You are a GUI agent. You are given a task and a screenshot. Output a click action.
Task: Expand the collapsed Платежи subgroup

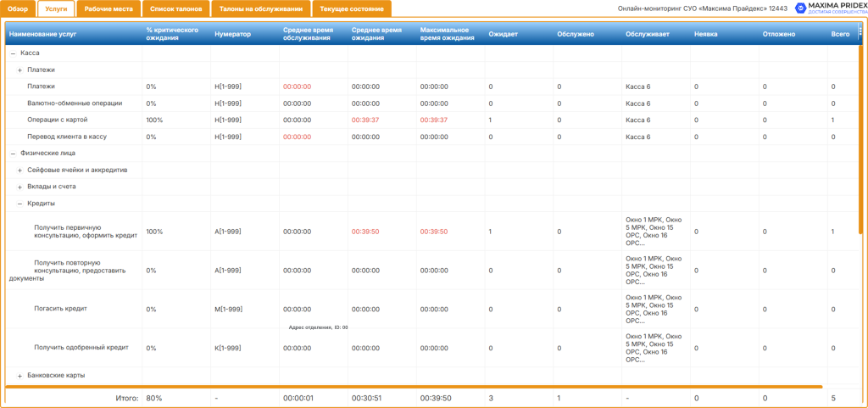(20, 70)
